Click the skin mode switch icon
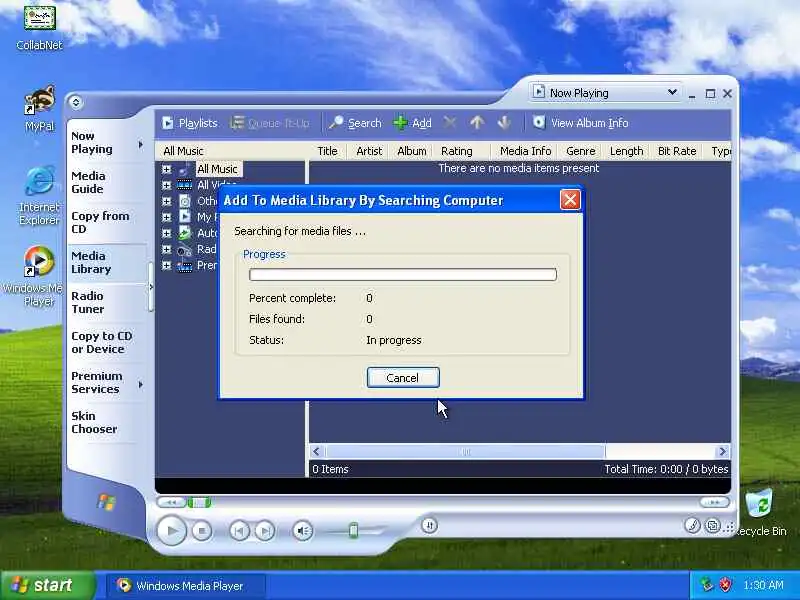The width and height of the screenshot is (800, 600). tap(713, 526)
